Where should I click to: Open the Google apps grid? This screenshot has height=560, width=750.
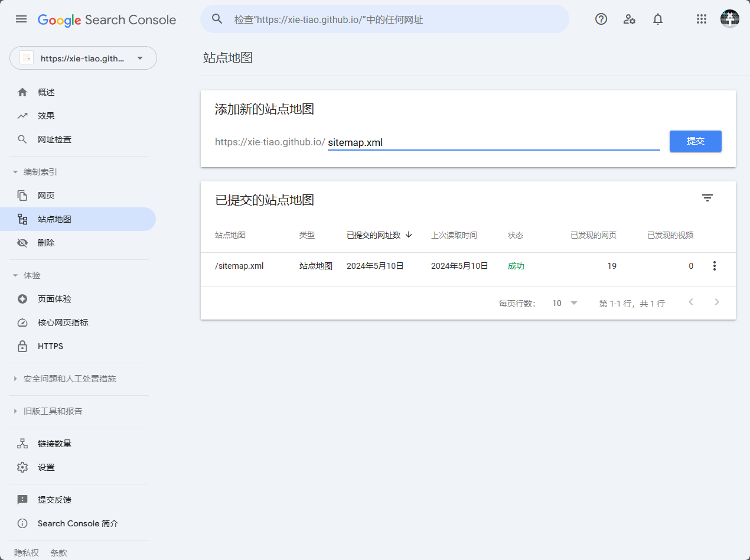point(702,19)
